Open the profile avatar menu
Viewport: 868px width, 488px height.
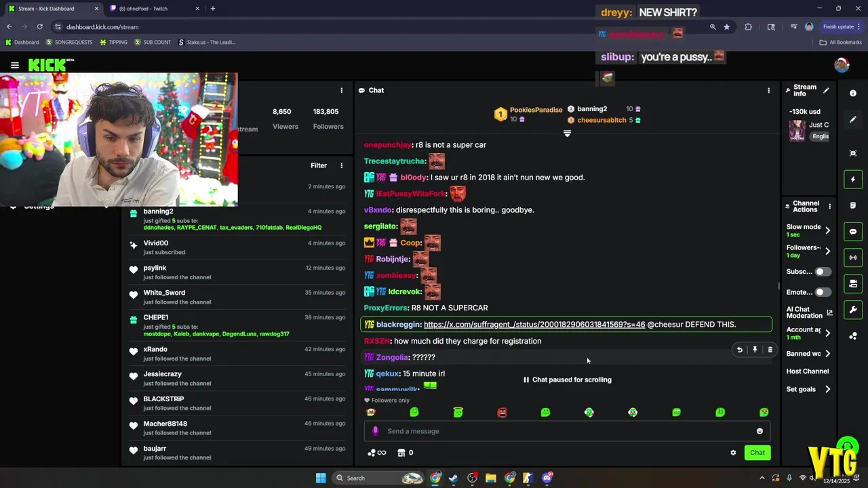coord(842,65)
